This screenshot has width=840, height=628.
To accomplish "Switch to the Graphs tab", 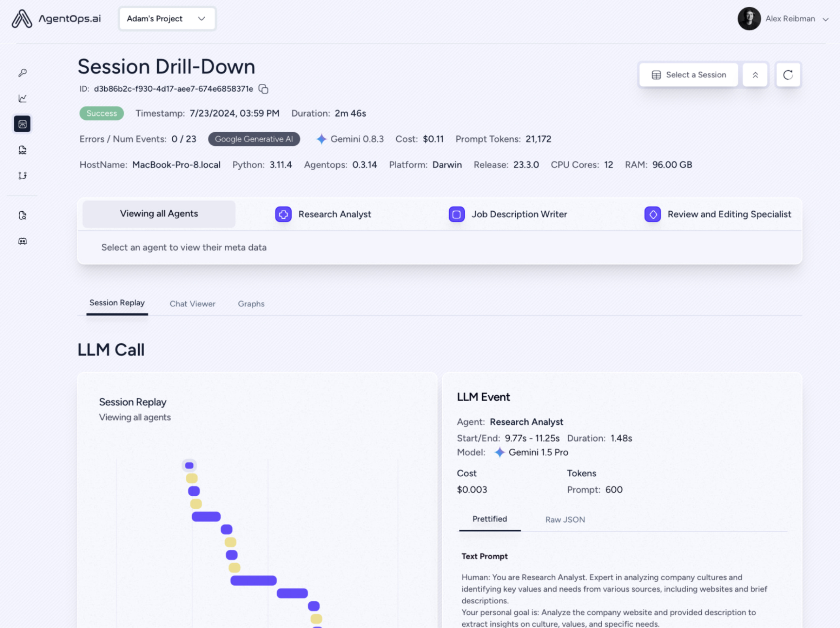I will (251, 303).
